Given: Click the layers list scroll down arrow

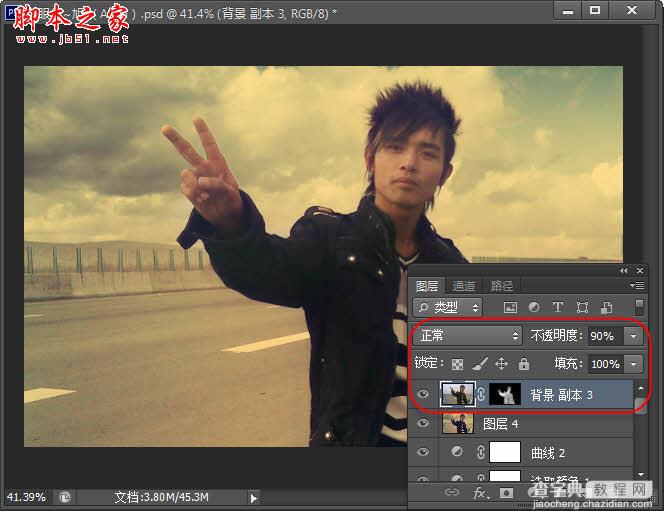Looking at the screenshot, I should click(641, 475).
